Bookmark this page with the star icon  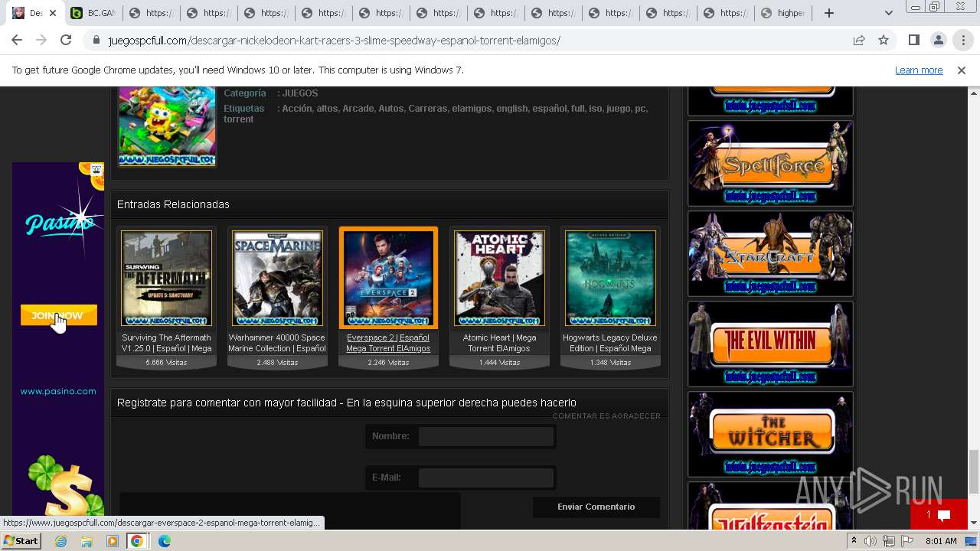pos(884,40)
